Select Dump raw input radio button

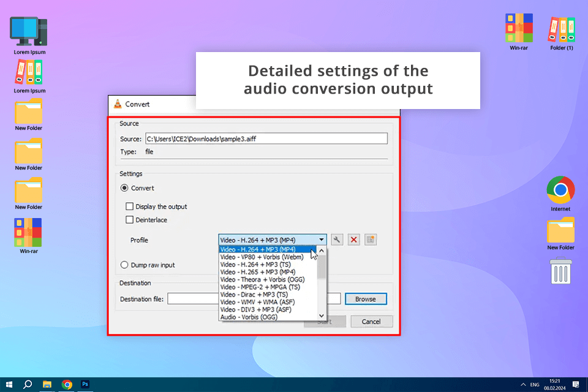click(x=124, y=265)
